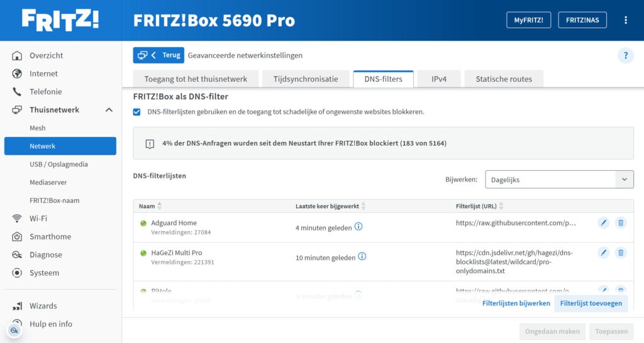Delete the HaGeZi Multi Pro list
Image resolution: width=644 pixels, height=343 pixels.
click(x=621, y=253)
